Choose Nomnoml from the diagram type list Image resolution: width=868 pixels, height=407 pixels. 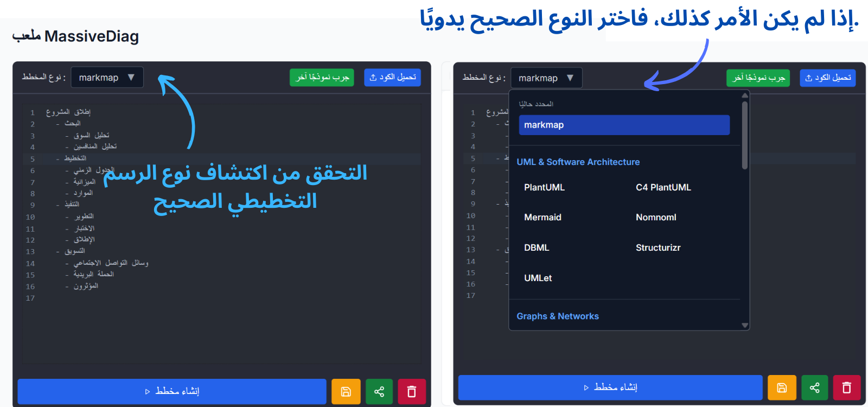point(656,217)
